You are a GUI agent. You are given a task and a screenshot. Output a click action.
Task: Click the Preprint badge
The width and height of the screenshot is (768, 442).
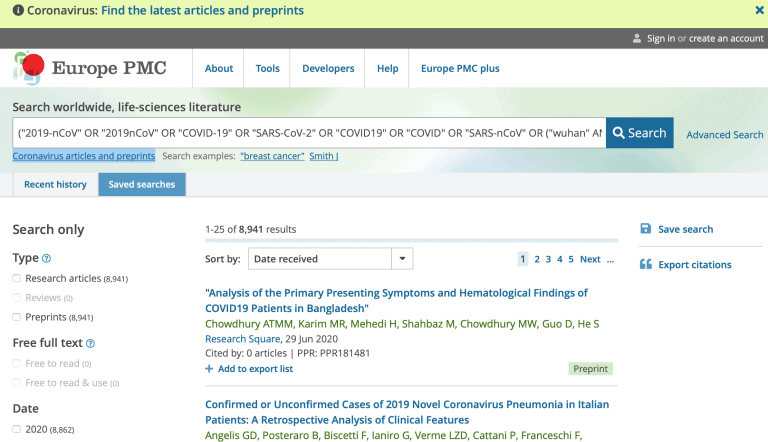click(x=590, y=368)
